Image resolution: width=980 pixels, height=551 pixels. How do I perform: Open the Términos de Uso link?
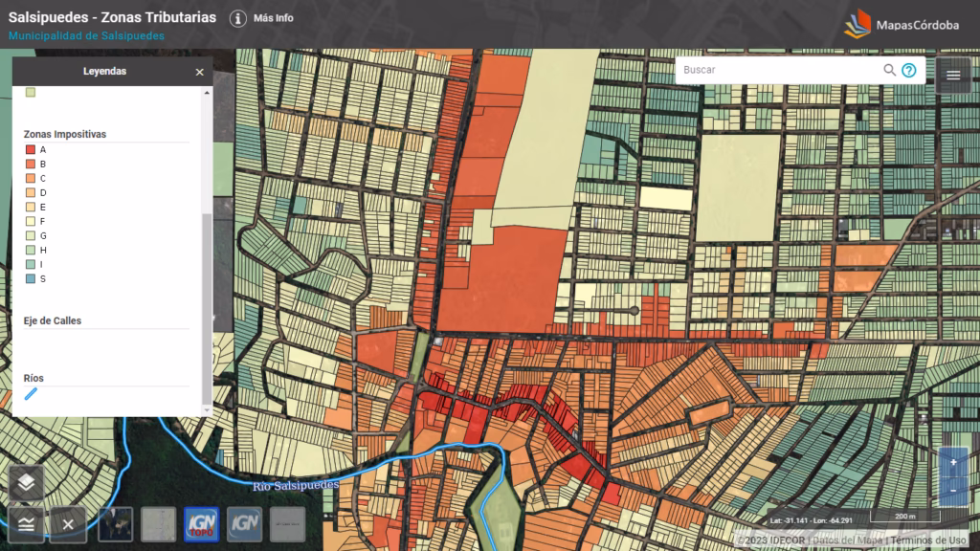(928, 540)
